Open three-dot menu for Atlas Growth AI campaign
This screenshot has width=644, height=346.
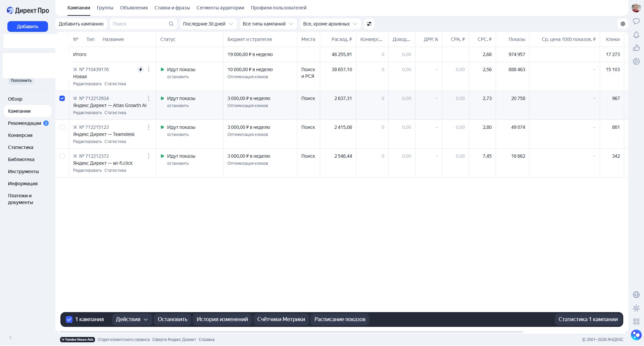click(149, 98)
